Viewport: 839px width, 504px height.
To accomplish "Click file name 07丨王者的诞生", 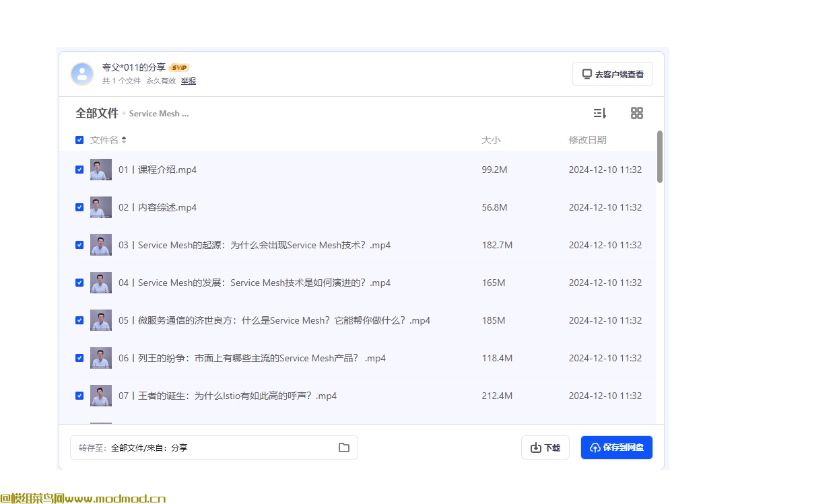I will 228,396.
